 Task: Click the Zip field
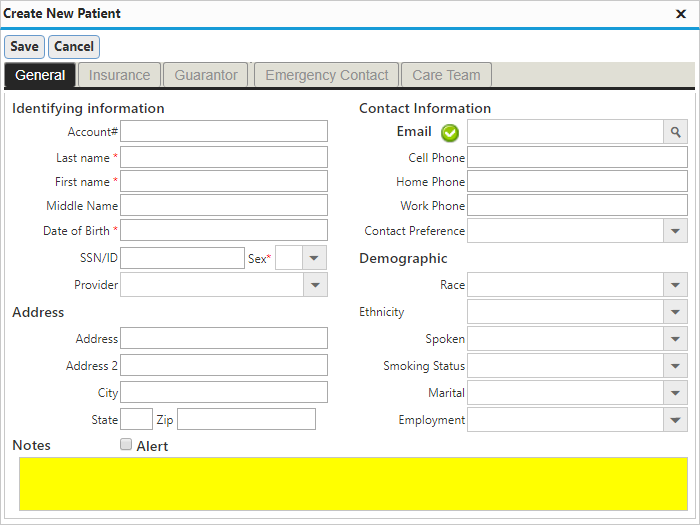(x=246, y=419)
